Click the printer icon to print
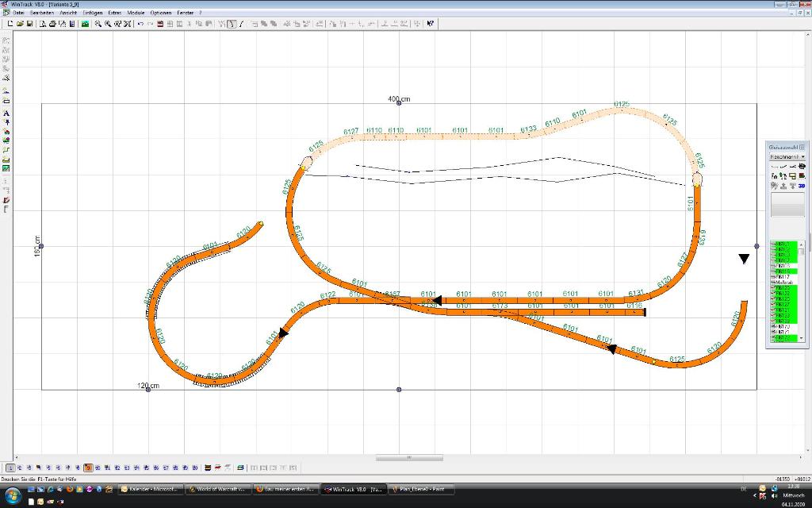 53,23
